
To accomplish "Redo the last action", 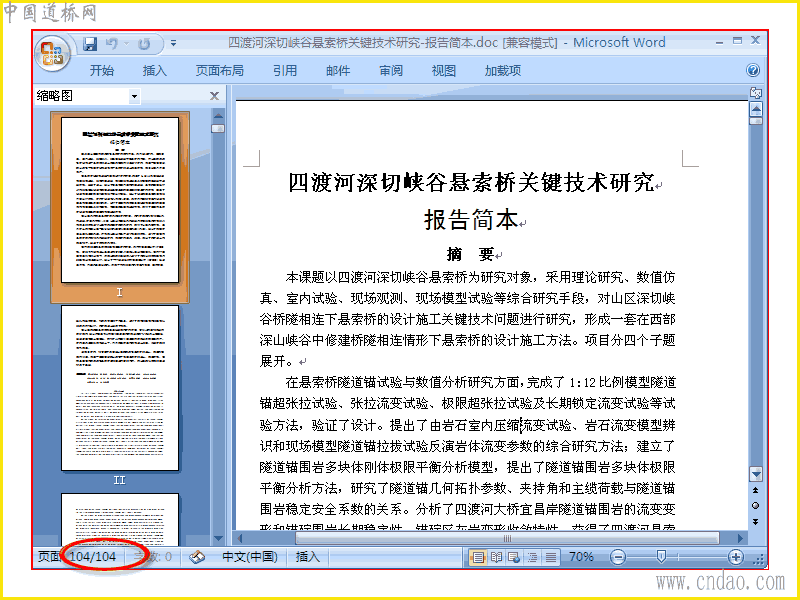I will point(144,44).
